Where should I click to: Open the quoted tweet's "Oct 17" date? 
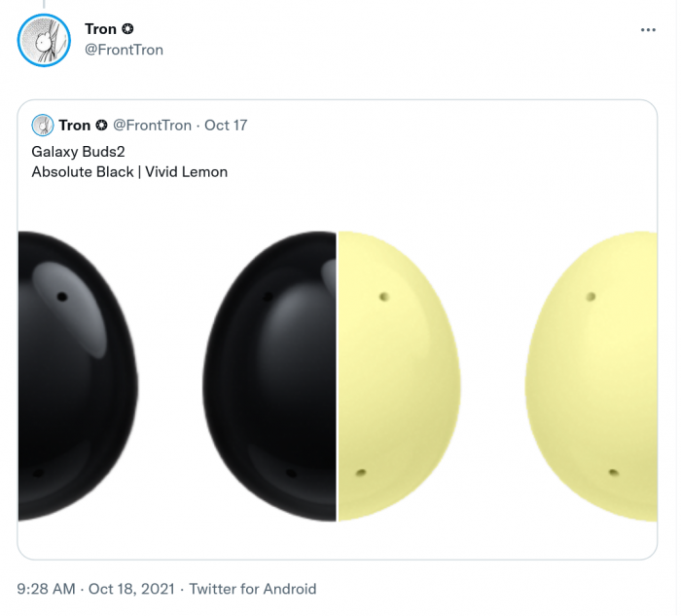[x=226, y=126]
